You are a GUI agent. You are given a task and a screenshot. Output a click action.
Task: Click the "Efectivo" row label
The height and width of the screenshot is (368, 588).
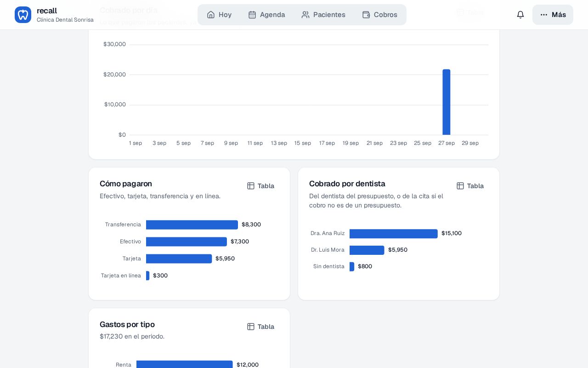click(130, 241)
